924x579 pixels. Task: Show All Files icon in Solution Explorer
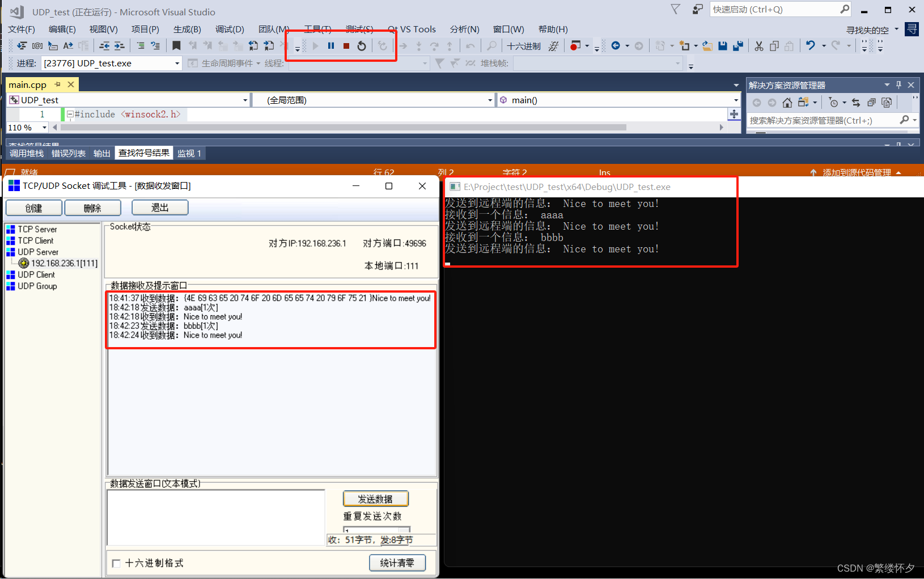tap(887, 103)
